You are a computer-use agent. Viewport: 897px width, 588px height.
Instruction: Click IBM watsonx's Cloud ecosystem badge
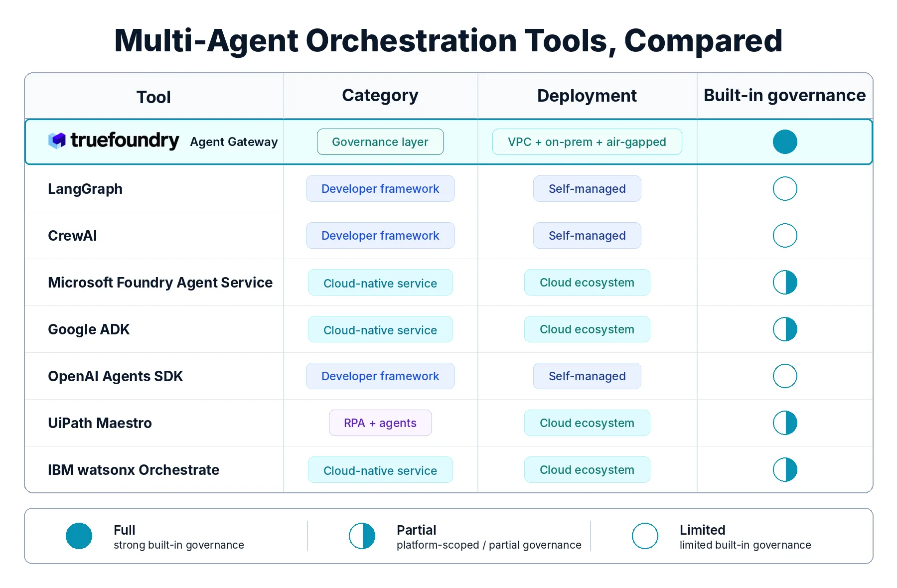coord(587,469)
